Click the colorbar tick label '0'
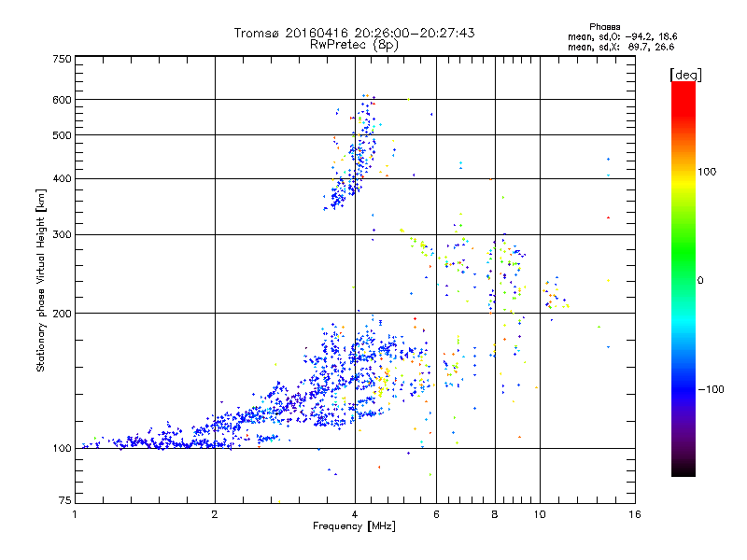 (700, 281)
